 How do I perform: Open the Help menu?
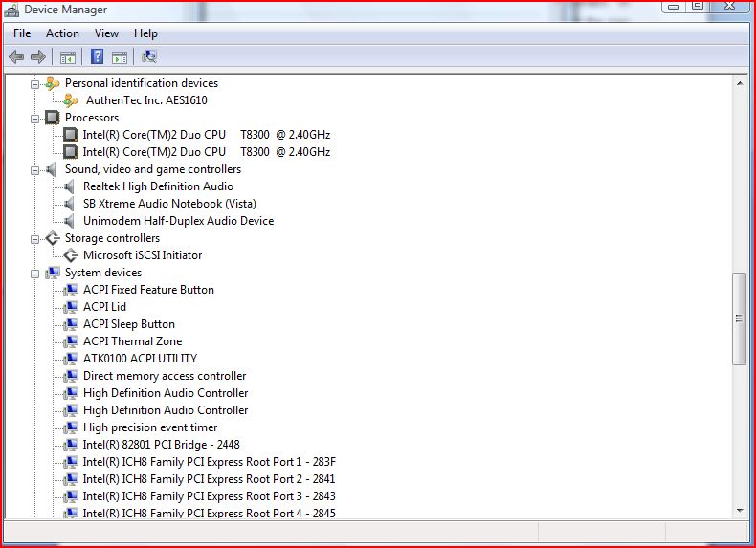[145, 33]
